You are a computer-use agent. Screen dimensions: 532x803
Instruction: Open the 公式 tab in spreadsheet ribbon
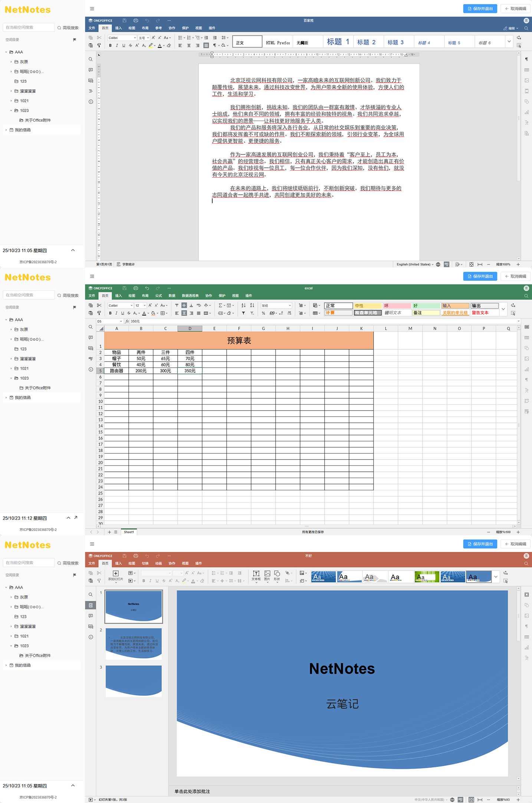(x=158, y=296)
